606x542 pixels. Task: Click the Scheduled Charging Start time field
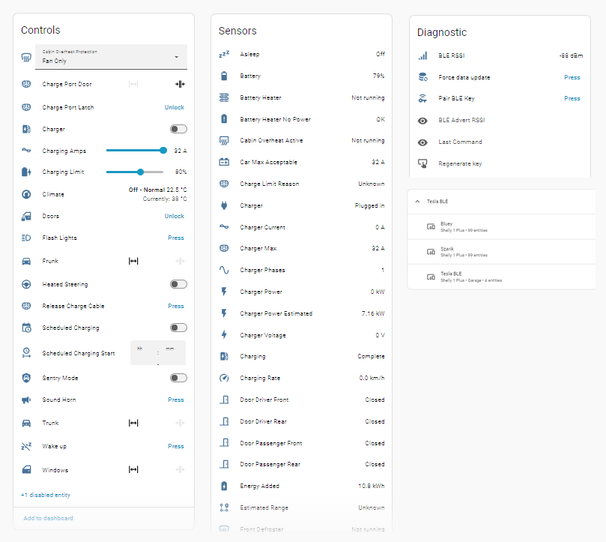pos(158,353)
